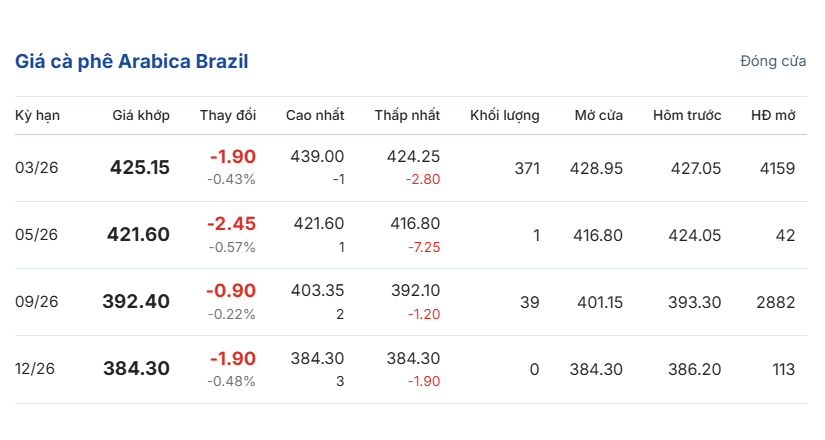The height and width of the screenshot is (440, 825).
Task: Click the 09/26 contract term
Action: coord(37,302)
